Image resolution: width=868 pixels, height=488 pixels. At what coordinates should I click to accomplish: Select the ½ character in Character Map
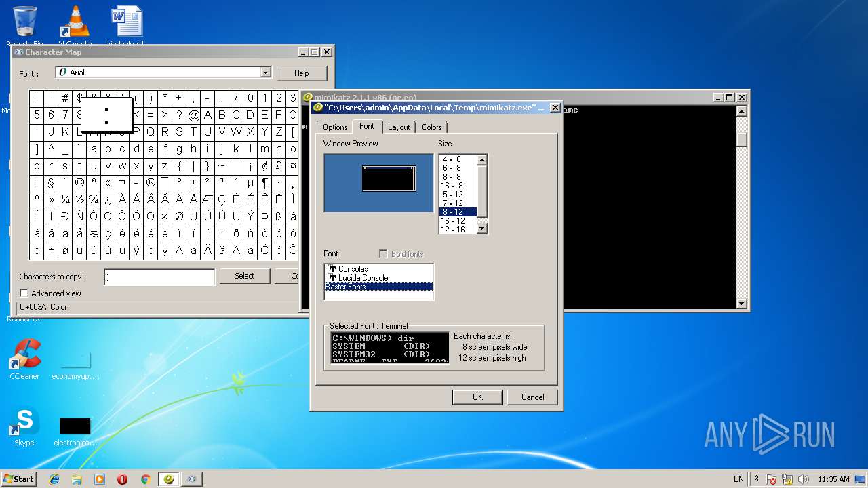coord(79,200)
